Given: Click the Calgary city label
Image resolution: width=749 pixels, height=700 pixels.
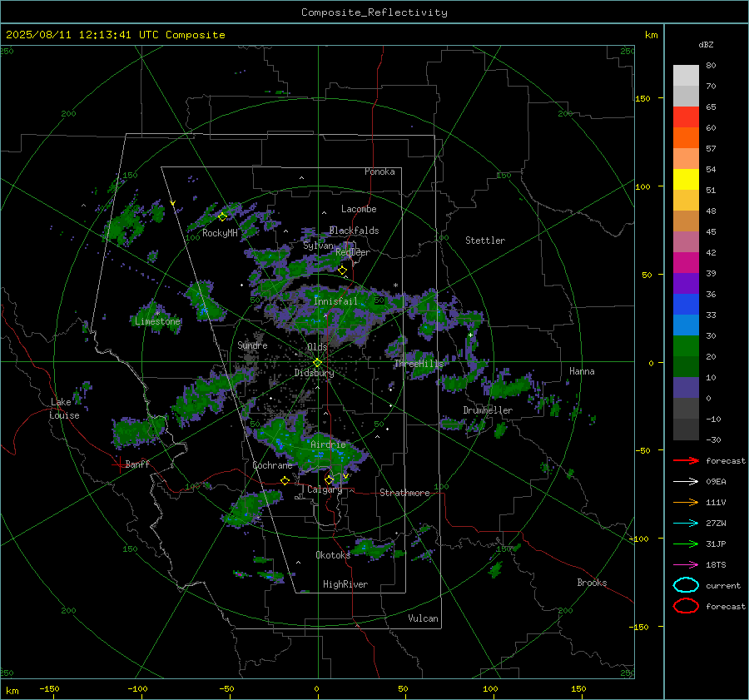Looking at the screenshot, I should click(x=325, y=489).
